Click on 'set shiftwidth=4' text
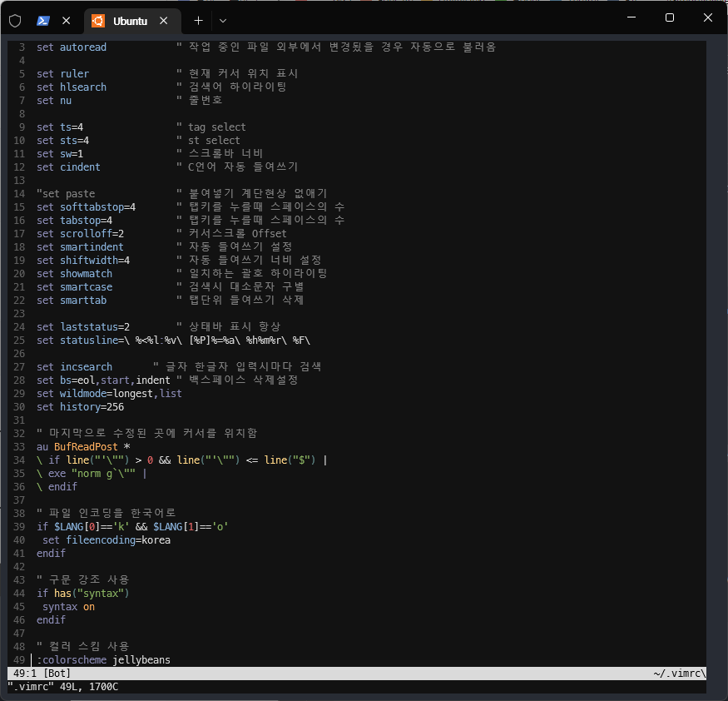The image size is (728, 701). pos(83,261)
